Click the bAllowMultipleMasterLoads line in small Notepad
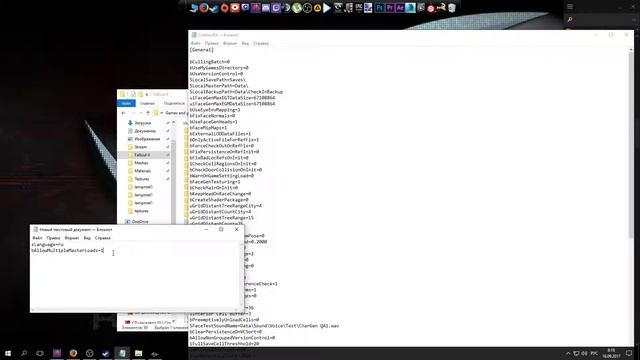The width and height of the screenshot is (640, 360). click(x=68, y=250)
